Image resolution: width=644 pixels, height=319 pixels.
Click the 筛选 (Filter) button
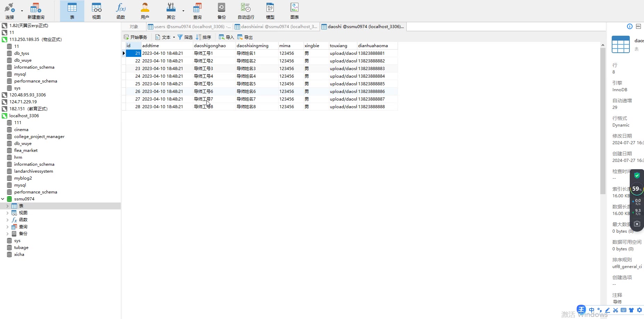tap(185, 37)
